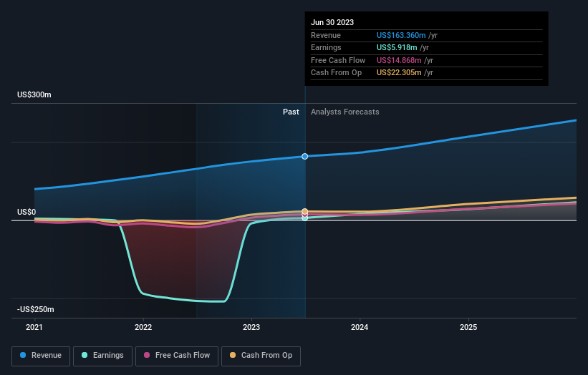This screenshot has width=588, height=375.
Task: Toggle the Free Cash Flow legend series
Action: (177, 356)
